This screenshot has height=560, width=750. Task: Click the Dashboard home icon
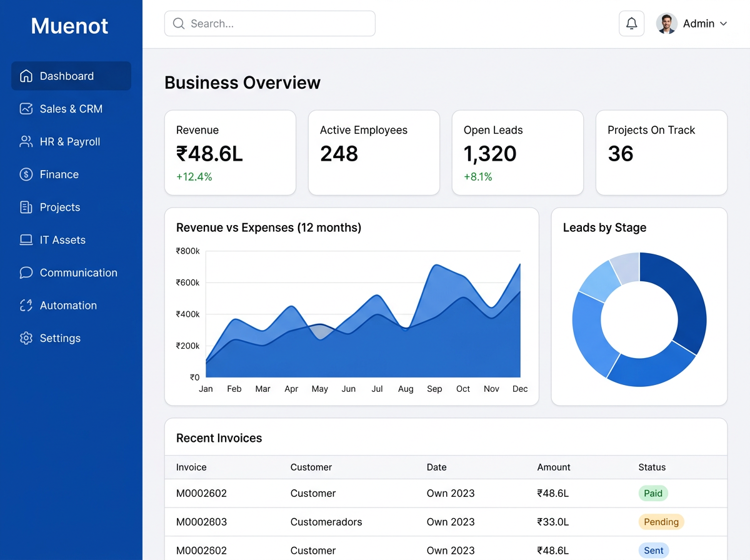point(26,76)
